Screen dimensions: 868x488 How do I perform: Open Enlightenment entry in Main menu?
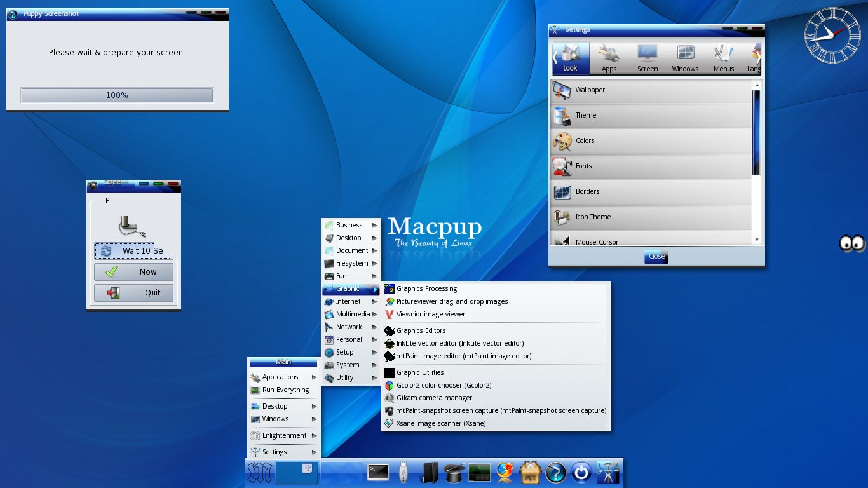283,435
